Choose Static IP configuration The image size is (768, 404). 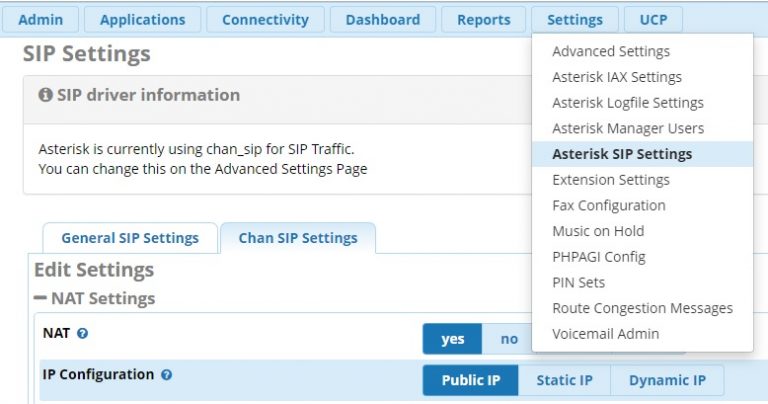tap(564, 380)
